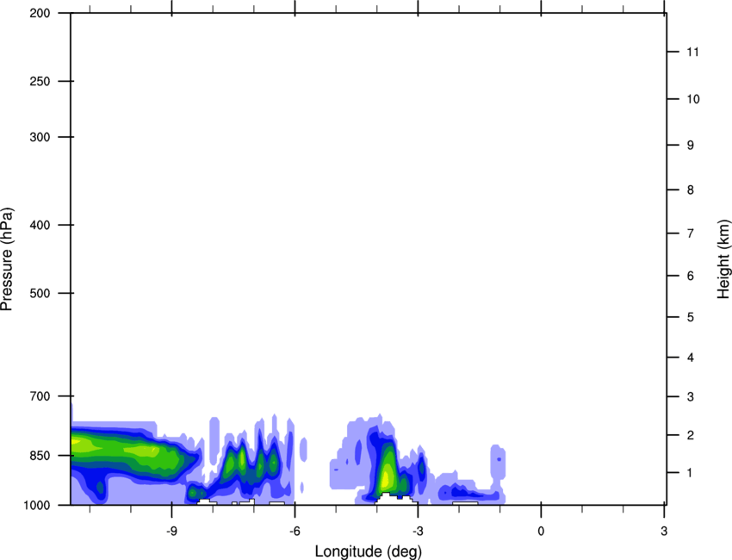Pick the 9 km height label
732x560 pixels.
(x=691, y=146)
